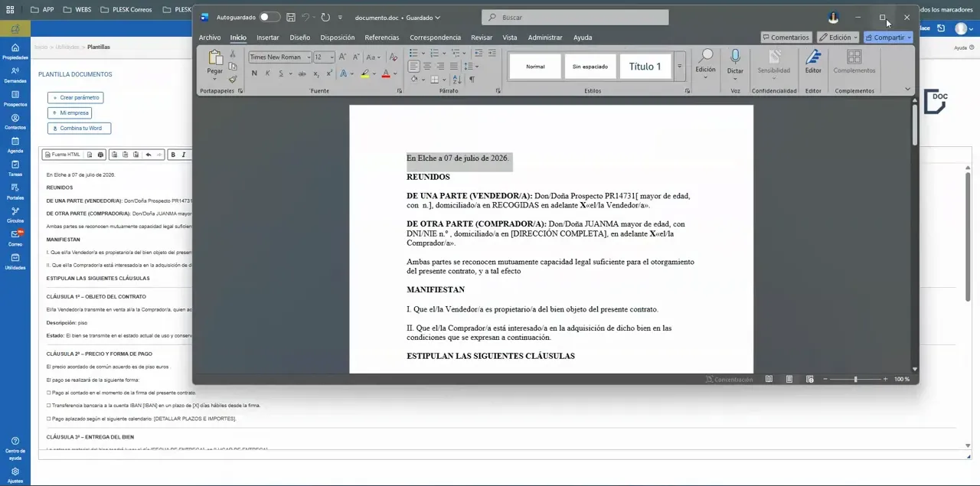Image resolution: width=980 pixels, height=486 pixels.
Task: Toggle italic K formatting in Word
Action: [267, 73]
